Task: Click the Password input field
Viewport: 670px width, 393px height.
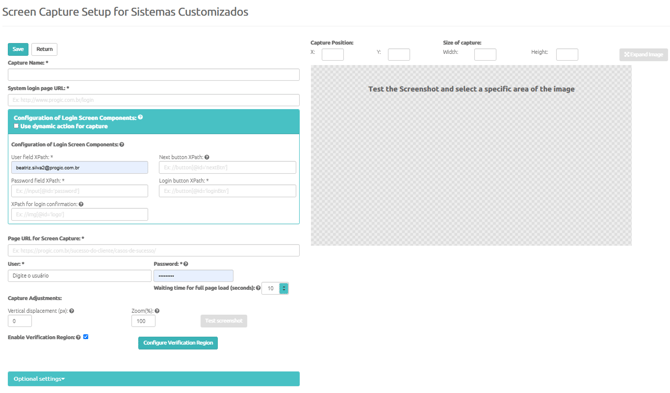Action: pyautogui.click(x=194, y=276)
